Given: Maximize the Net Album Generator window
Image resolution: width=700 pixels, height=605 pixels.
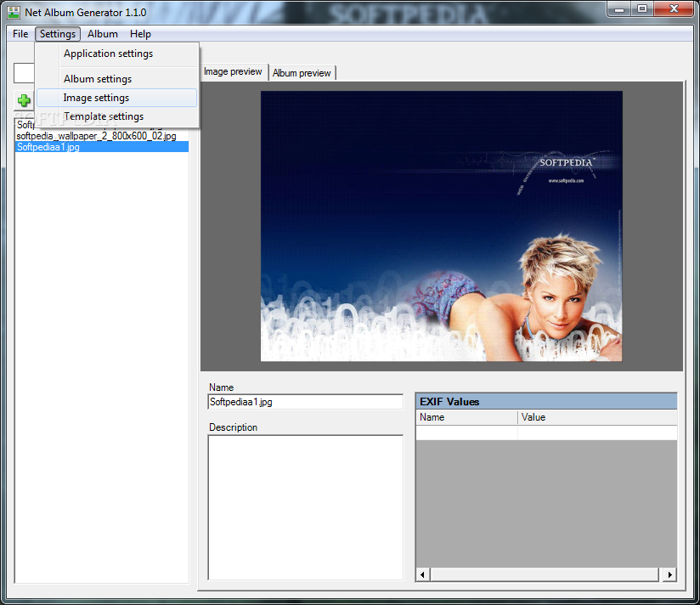Looking at the screenshot, I should [642, 9].
